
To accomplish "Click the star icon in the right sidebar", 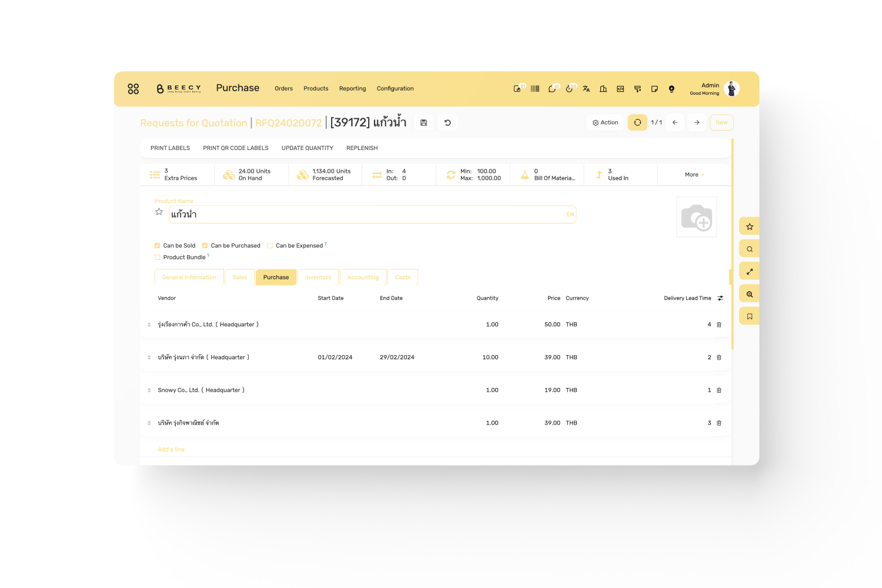I will coord(750,226).
